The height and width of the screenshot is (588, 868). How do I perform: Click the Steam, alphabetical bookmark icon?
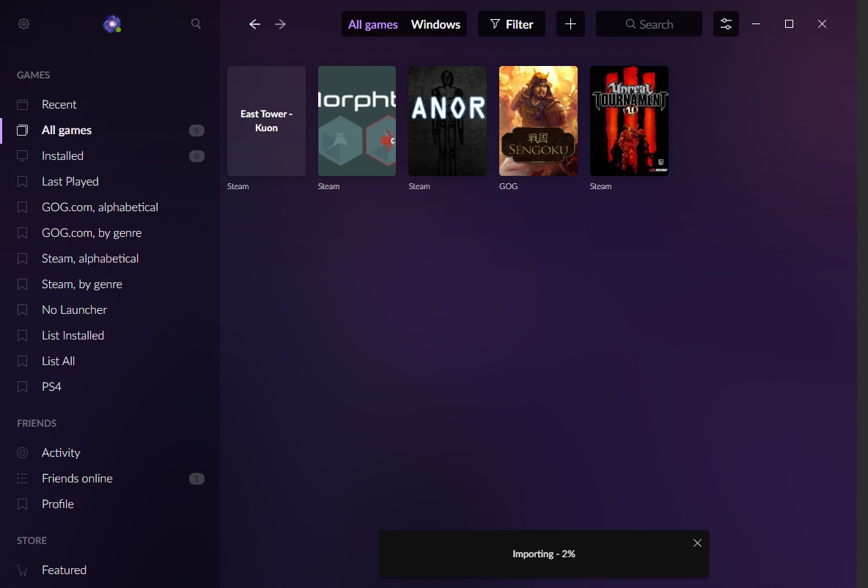pos(22,258)
